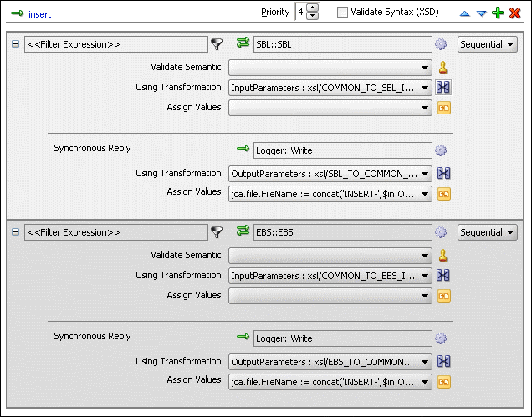Viewport: 532px width, 417px height.
Task: Click mapper icon for EBS_TO_COMMON transformation
Action: tap(444, 361)
